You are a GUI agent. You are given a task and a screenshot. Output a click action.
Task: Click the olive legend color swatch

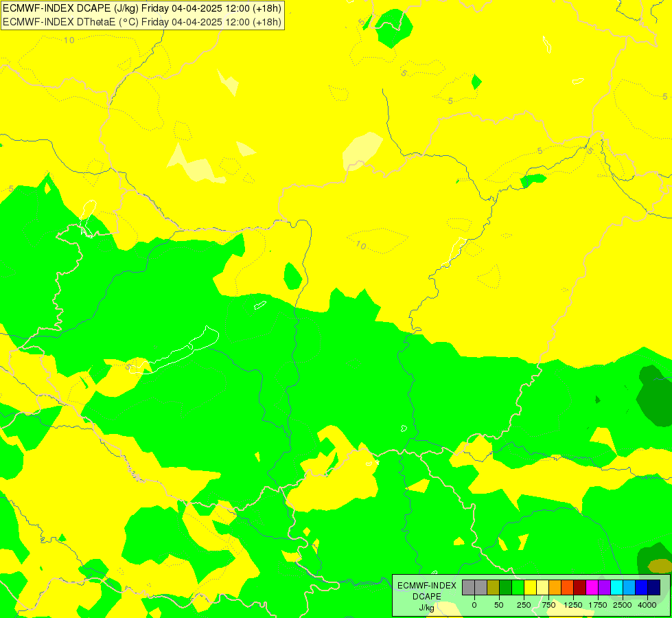pos(494,587)
